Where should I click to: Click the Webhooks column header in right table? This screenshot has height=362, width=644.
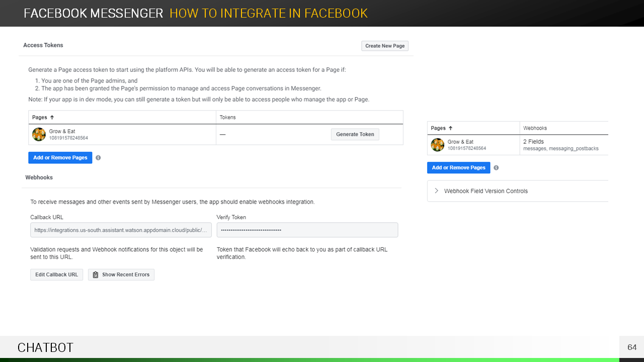(x=535, y=128)
